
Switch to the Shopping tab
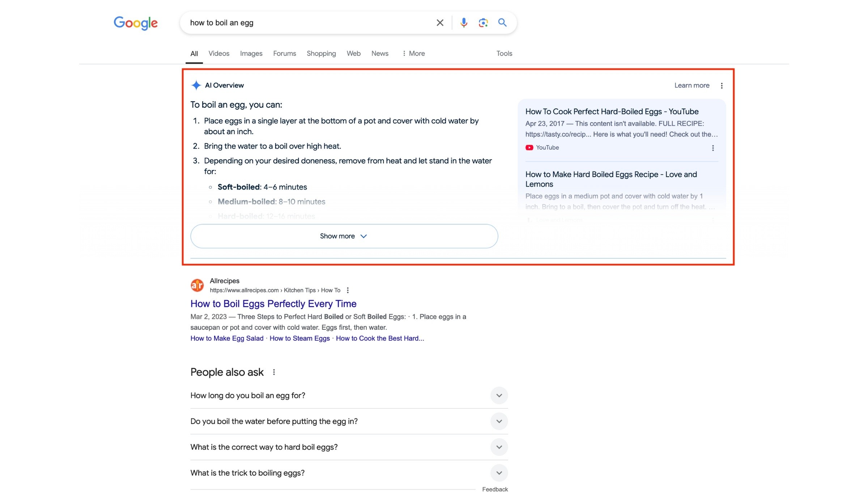click(321, 54)
